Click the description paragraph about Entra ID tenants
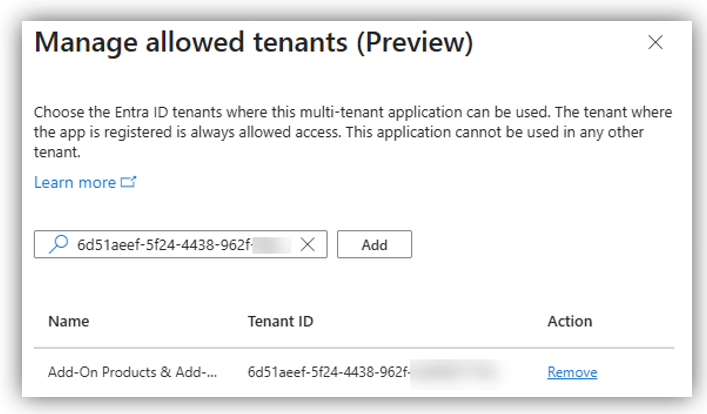The image size is (707, 414). click(x=350, y=132)
